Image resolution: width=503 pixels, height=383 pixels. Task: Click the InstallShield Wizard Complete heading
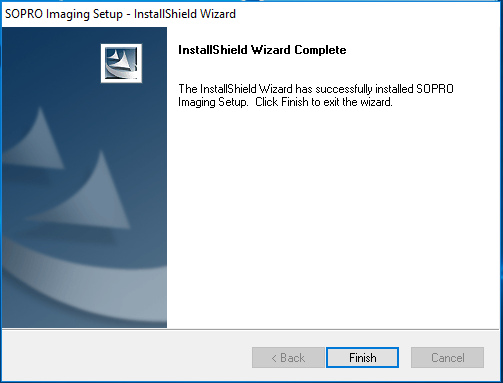click(x=262, y=50)
